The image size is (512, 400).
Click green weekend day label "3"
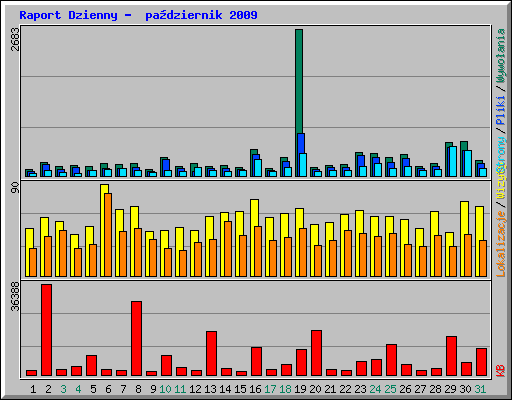tap(63, 389)
